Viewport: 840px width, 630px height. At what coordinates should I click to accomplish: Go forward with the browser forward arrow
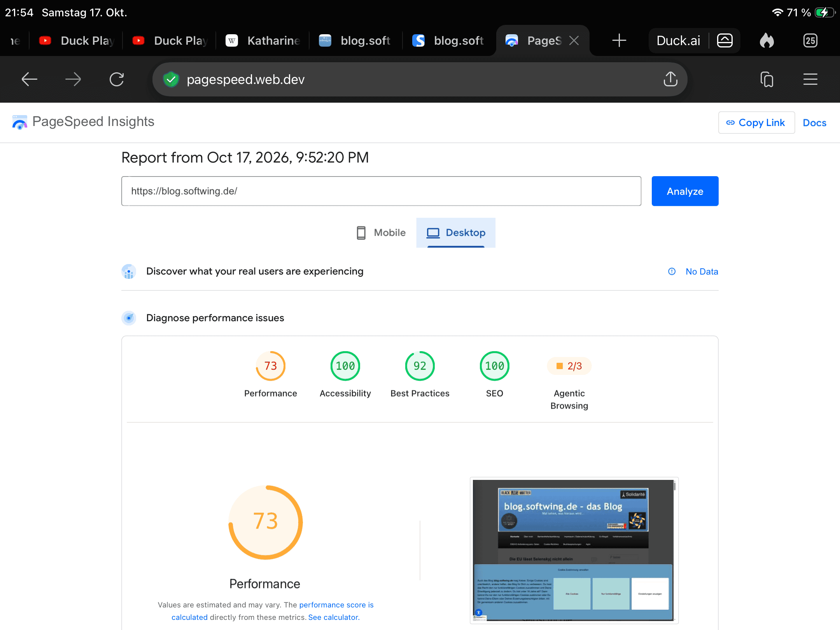pyautogui.click(x=73, y=79)
